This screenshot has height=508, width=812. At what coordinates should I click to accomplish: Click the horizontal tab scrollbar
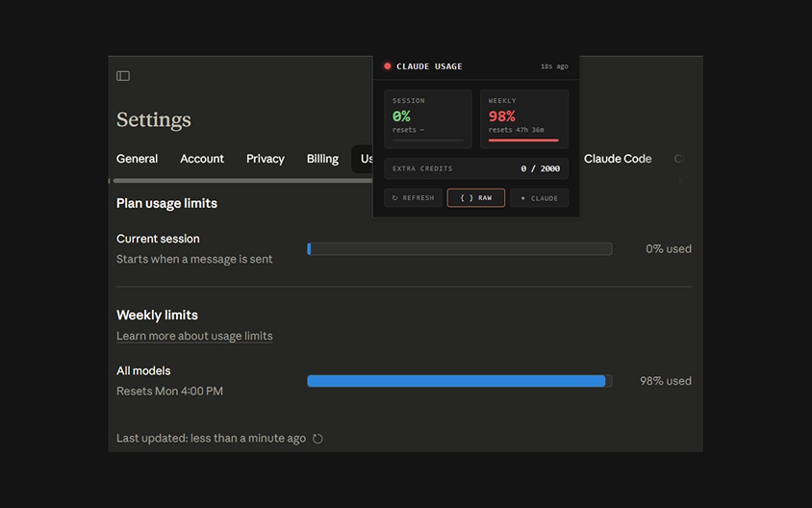[242, 181]
